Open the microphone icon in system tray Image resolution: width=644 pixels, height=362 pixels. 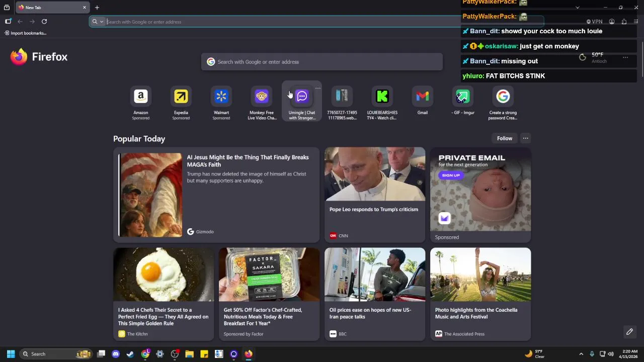[x=592, y=354]
